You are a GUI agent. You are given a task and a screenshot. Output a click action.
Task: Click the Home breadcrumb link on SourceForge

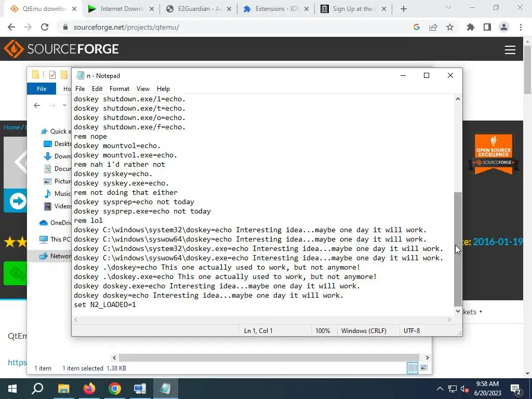(12, 127)
